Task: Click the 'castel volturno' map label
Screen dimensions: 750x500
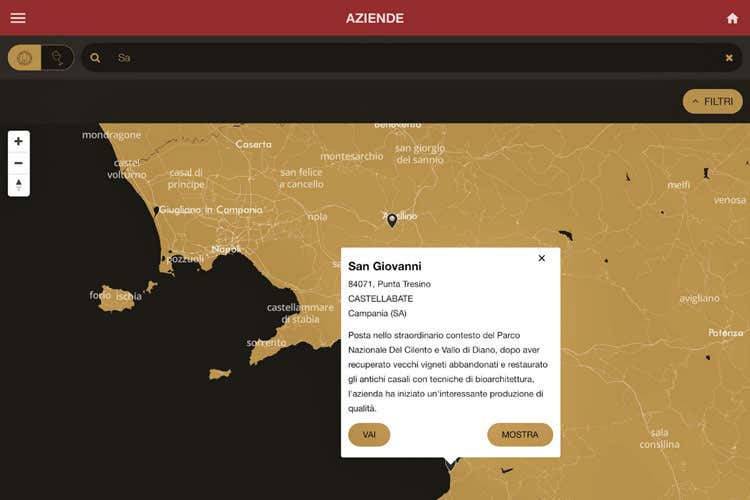Action: pyautogui.click(x=127, y=169)
